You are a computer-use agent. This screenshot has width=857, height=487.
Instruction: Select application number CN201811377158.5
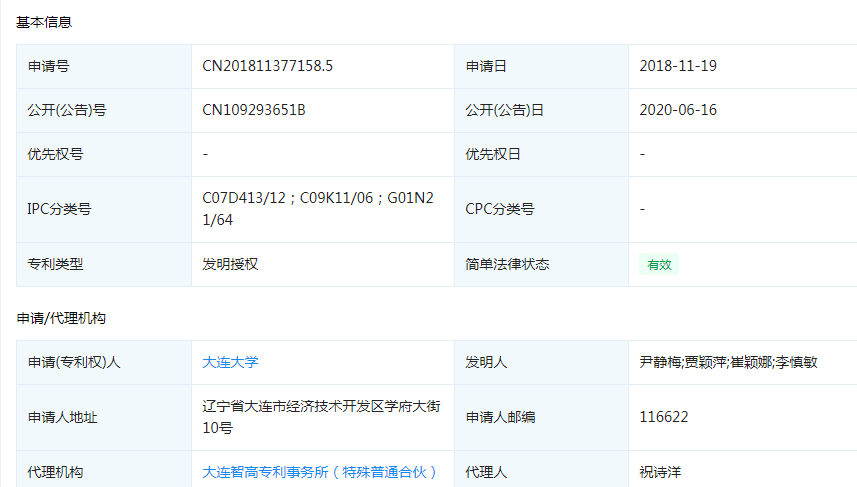click(267, 66)
